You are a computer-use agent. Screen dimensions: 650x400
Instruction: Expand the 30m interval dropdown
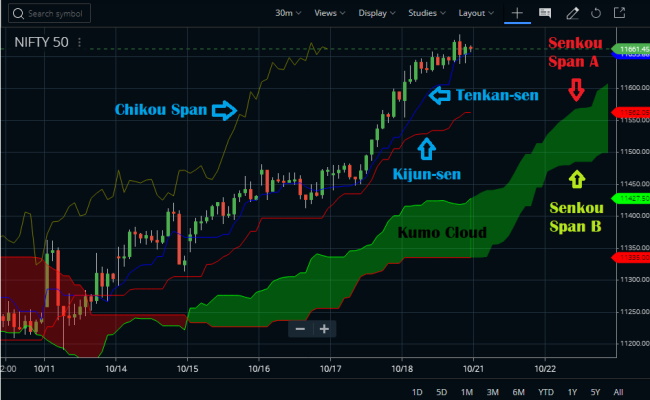[x=288, y=14]
